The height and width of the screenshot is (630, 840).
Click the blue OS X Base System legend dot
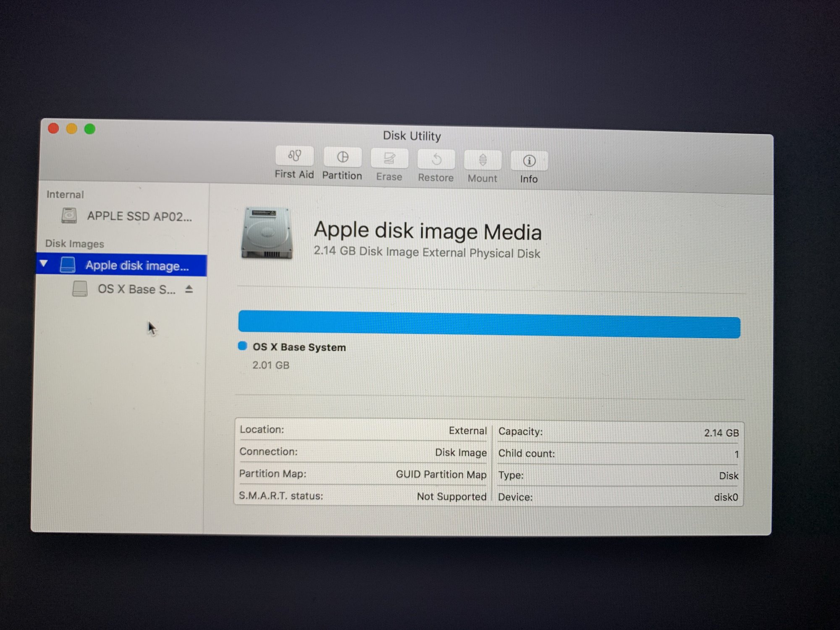[242, 346]
